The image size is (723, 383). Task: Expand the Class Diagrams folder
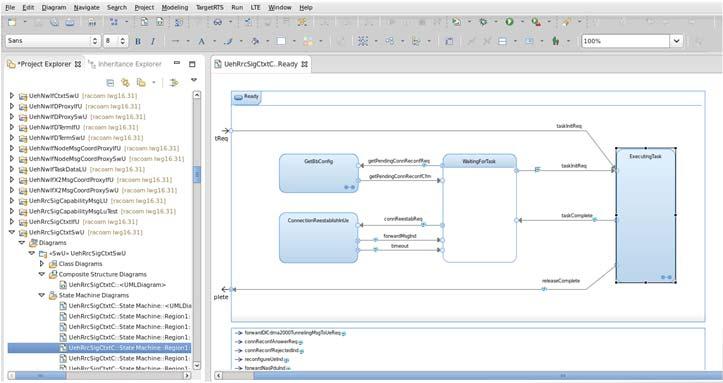[42, 264]
